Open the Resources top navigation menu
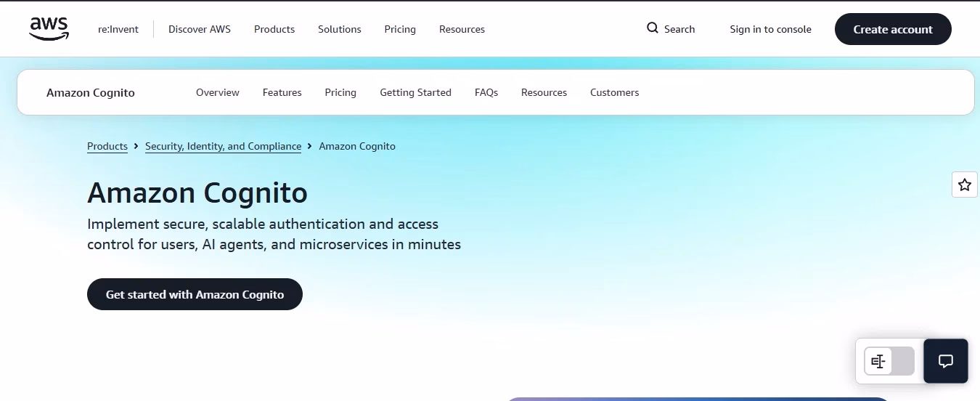This screenshot has height=401, width=980. 462,29
